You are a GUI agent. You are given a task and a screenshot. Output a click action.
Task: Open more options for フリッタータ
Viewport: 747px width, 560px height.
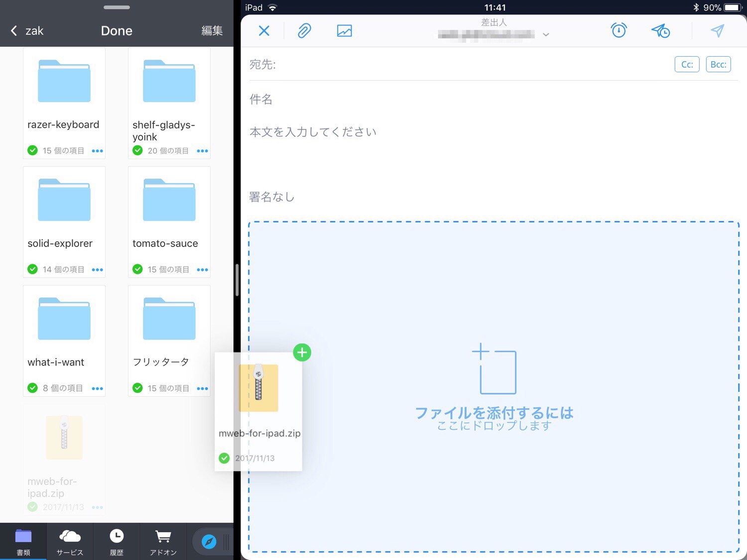(203, 389)
